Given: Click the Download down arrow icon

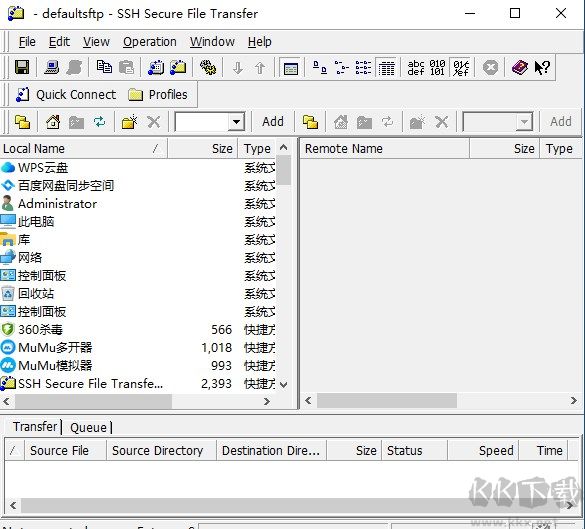Looking at the screenshot, I should pyautogui.click(x=238, y=68).
